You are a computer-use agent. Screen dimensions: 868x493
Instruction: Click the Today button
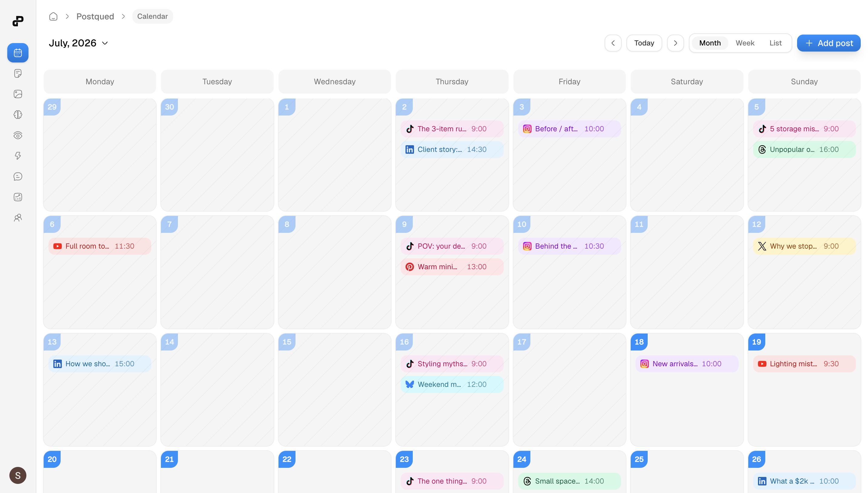pyautogui.click(x=644, y=43)
